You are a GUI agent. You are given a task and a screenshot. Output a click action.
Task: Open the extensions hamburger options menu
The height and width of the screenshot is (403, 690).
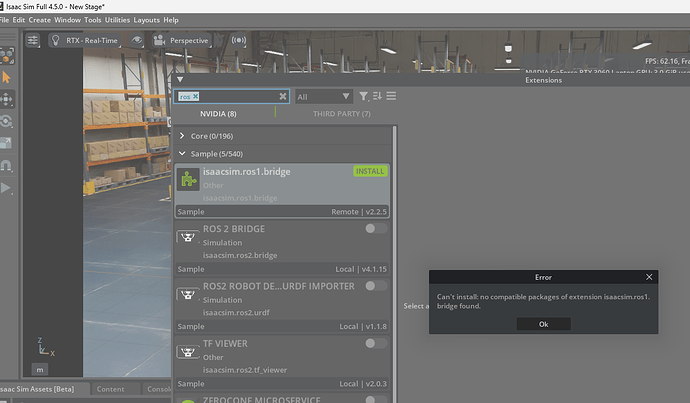pyautogui.click(x=391, y=96)
